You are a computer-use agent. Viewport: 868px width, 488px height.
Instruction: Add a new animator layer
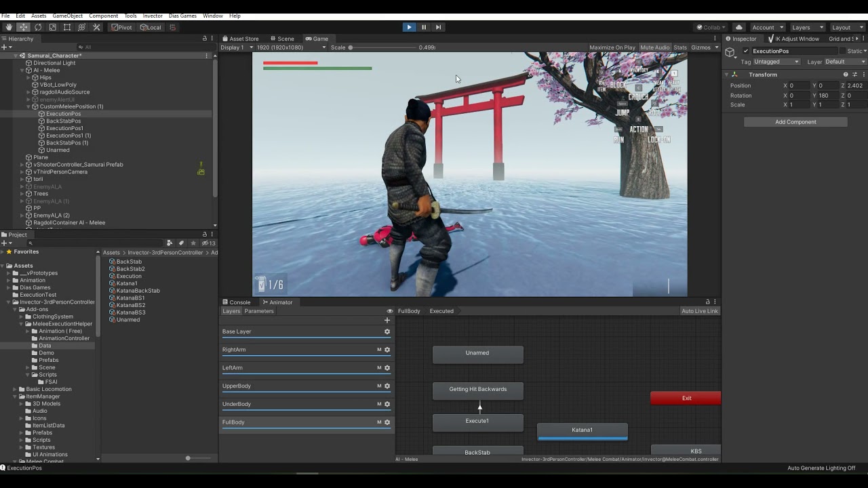[x=387, y=321]
